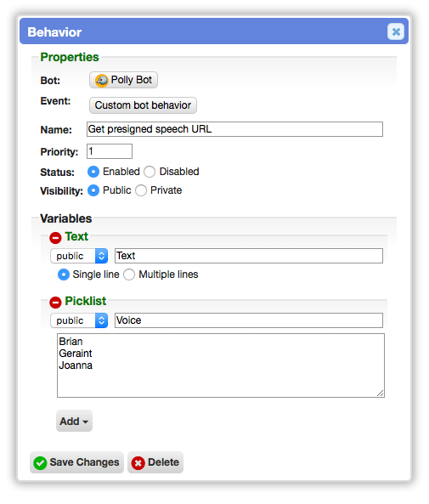The image size is (429, 504).
Task: Click the Delete button
Action: pyautogui.click(x=155, y=462)
